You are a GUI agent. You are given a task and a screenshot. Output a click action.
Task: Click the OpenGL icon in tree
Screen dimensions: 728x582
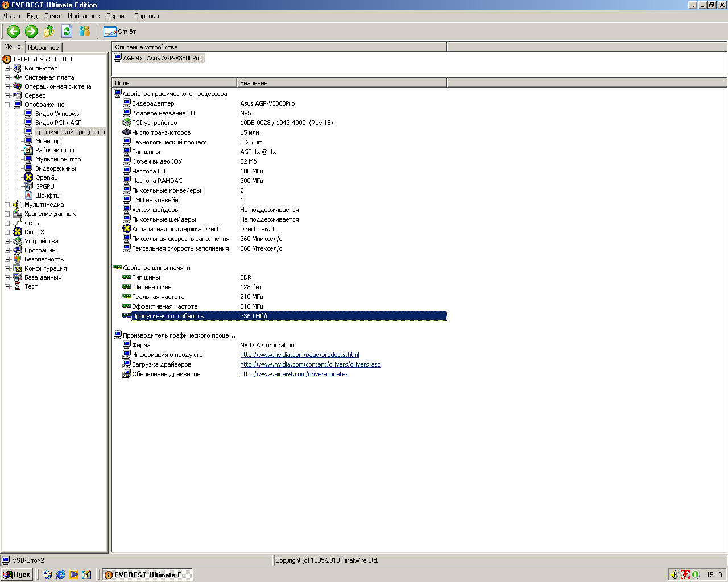point(28,177)
